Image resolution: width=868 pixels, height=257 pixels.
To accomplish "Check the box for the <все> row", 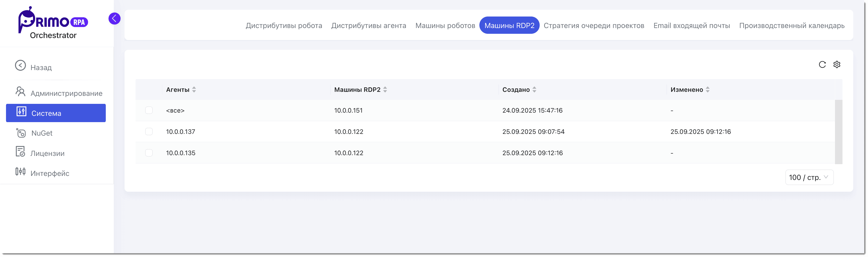I will [149, 110].
